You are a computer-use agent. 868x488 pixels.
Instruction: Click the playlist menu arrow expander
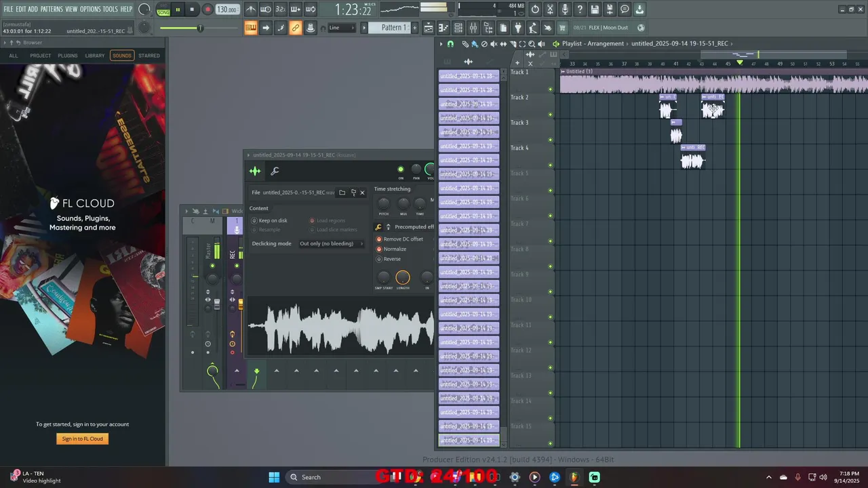(x=441, y=43)
